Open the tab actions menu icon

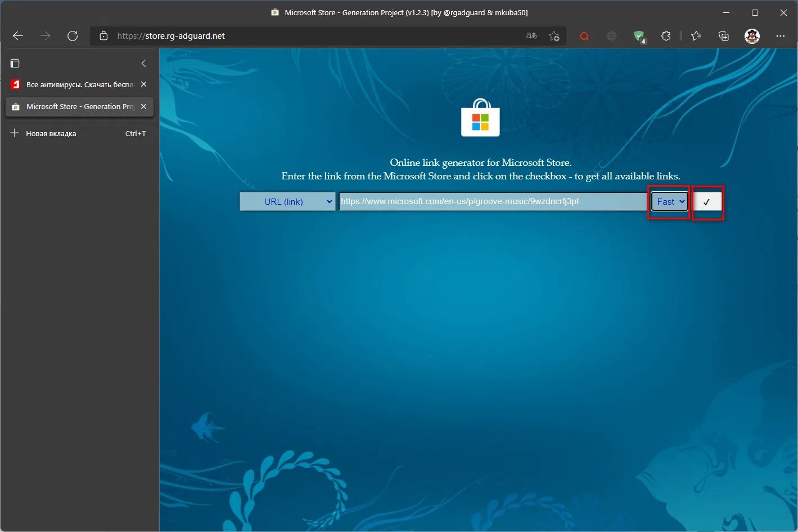pos(15,64)
